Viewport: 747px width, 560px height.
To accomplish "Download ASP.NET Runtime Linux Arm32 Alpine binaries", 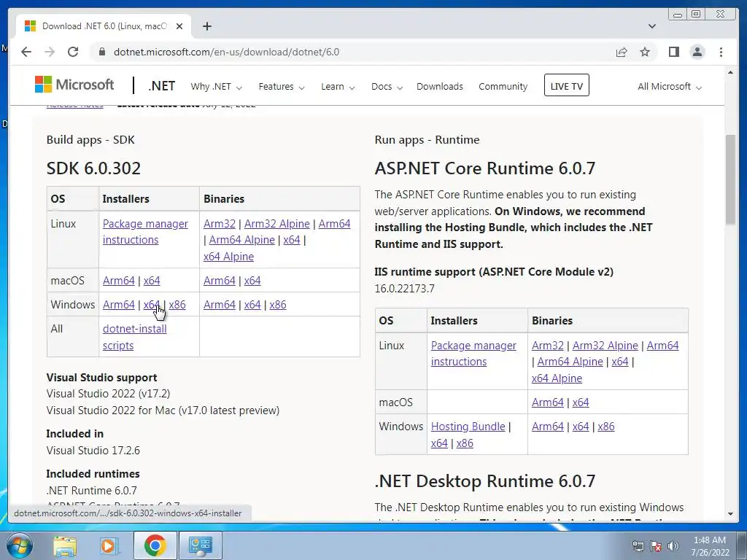I will point(605,346).
